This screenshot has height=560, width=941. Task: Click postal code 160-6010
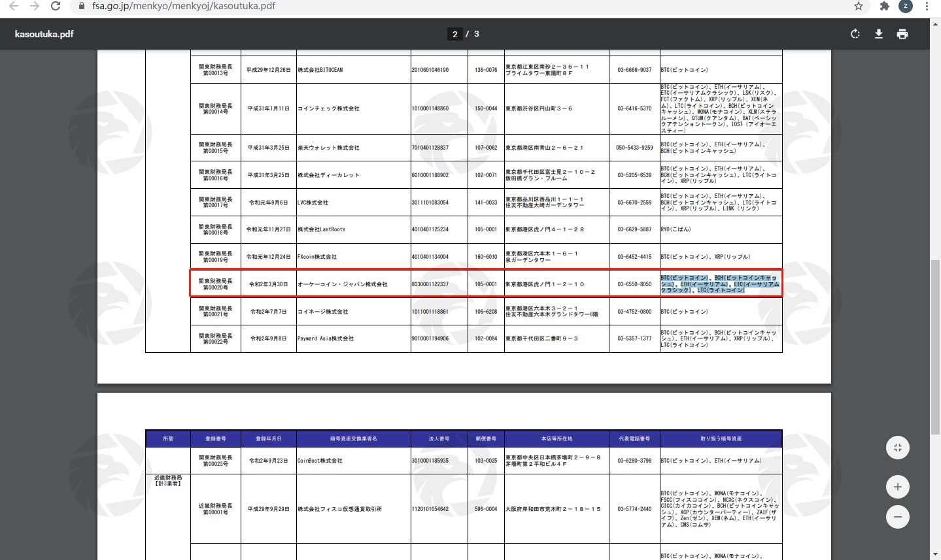486,257
